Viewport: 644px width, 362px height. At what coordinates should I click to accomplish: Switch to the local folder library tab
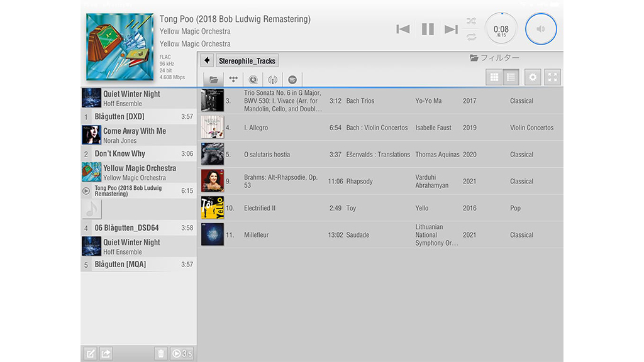point(213,79)
